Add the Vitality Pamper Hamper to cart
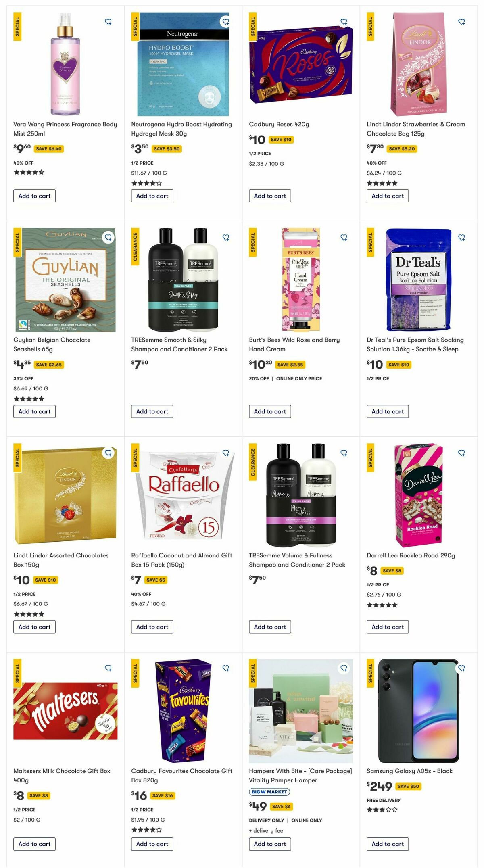 click(269, 844)
